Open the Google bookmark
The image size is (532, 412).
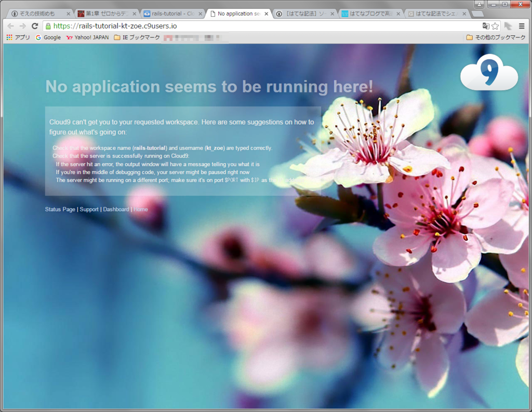tap(48, 37)
